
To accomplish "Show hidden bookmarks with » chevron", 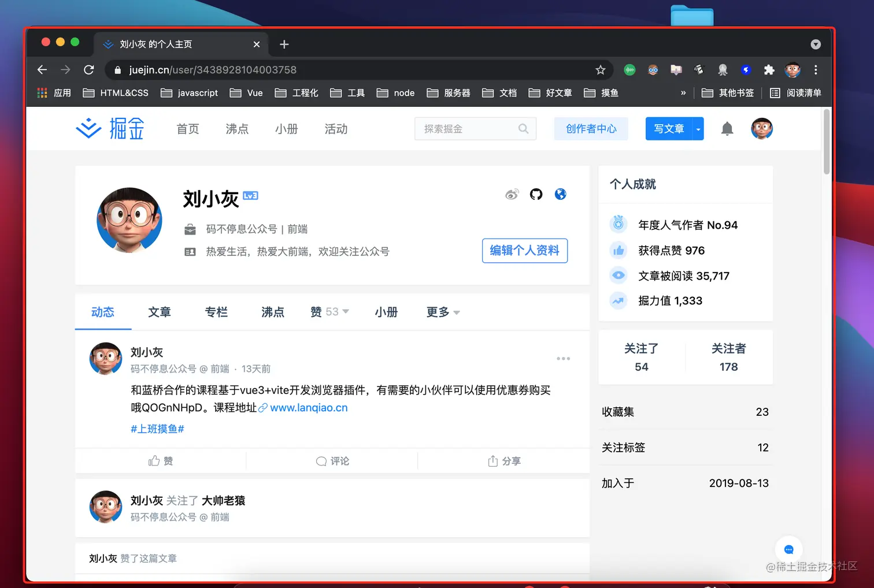I will (683, 93).
